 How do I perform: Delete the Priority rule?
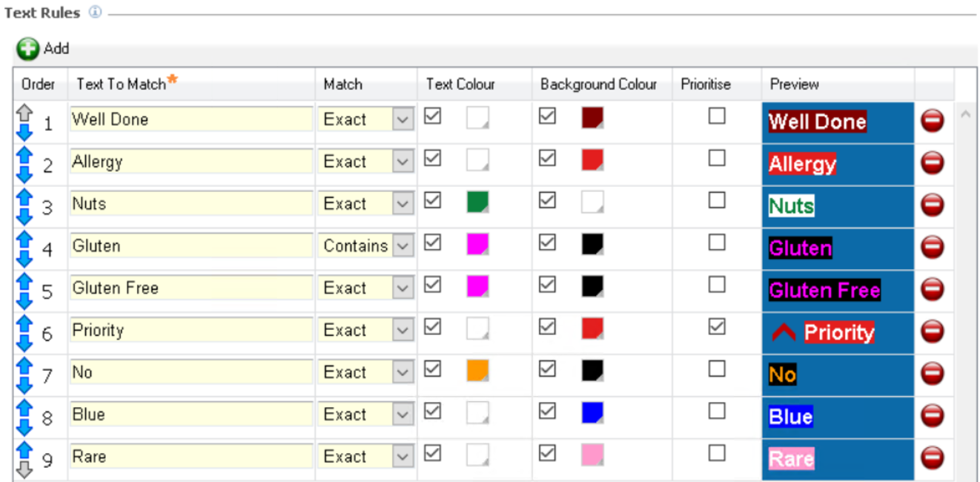point(932,331)
